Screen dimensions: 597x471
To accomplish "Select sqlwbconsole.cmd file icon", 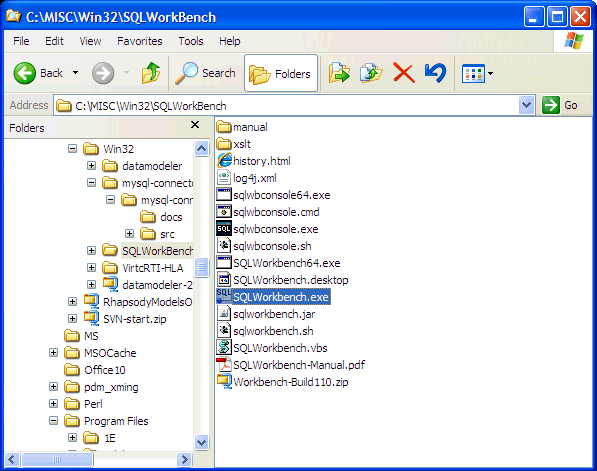I will 224,212.
